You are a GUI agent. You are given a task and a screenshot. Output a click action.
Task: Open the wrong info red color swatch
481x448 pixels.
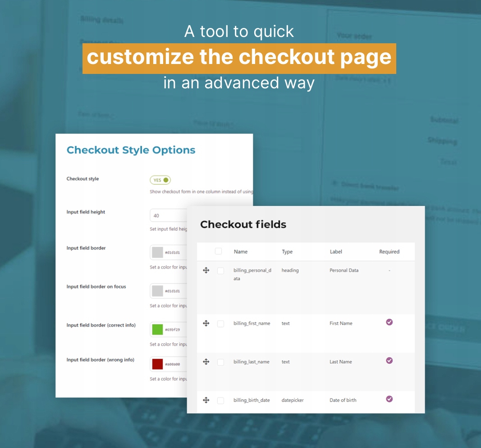click(x=157, y=364)
